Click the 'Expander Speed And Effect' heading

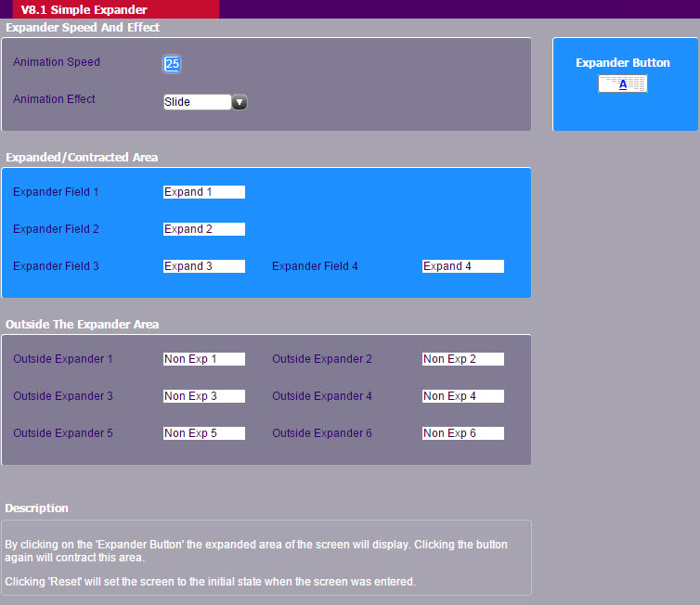click(x=83, y=28)
